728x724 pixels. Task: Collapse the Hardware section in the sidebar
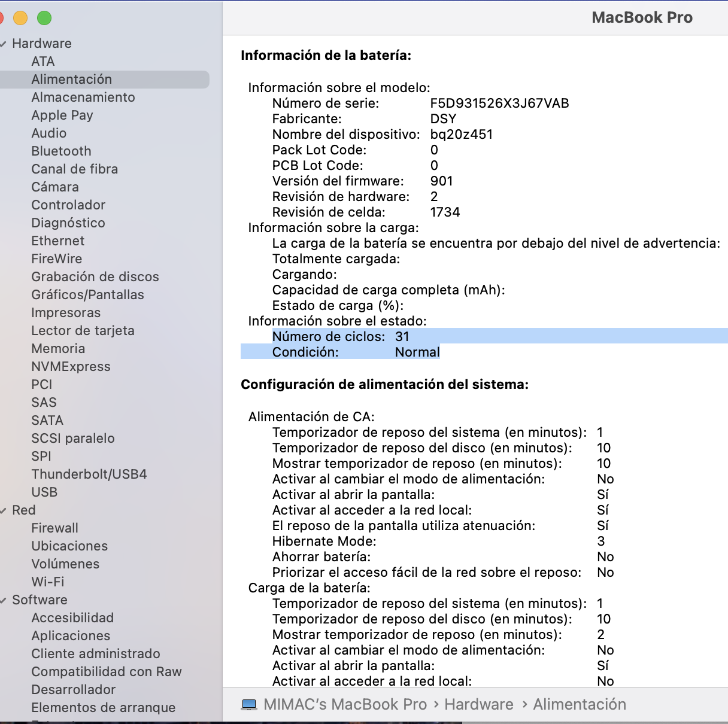click(x=4, y=44)
